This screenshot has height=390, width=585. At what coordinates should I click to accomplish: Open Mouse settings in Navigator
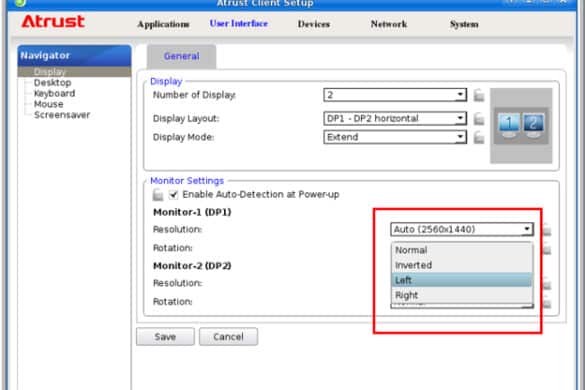pos(48,104)
